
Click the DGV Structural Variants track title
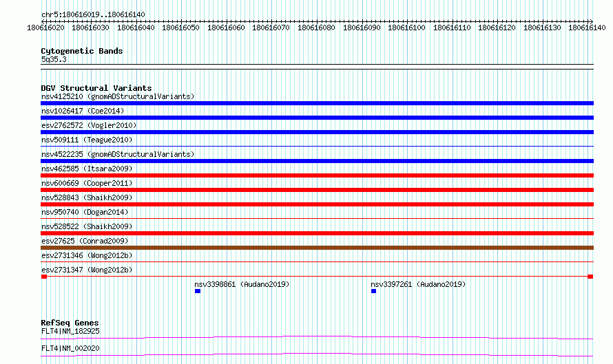pos(96,88)
